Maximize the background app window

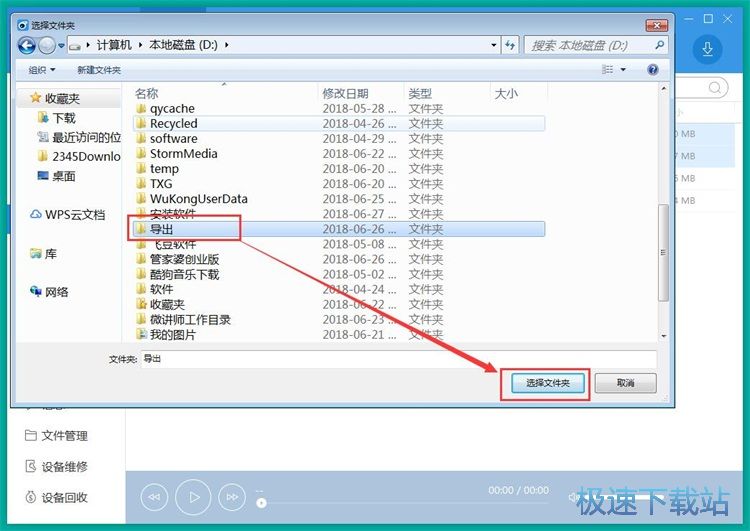(x=708, y=19)
